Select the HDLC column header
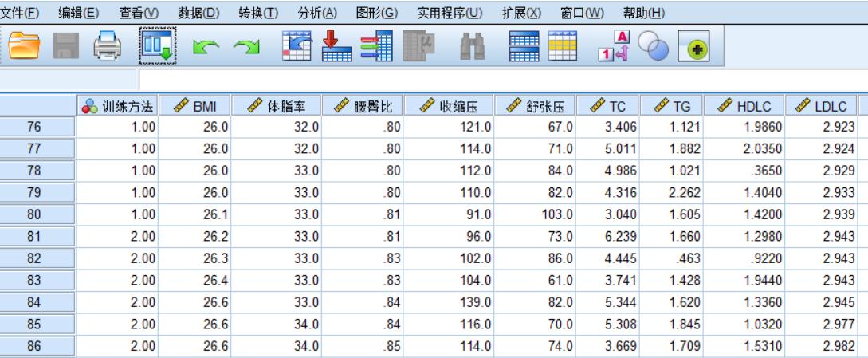This screenshot has width=868, height=358. (x=744, y=106)
